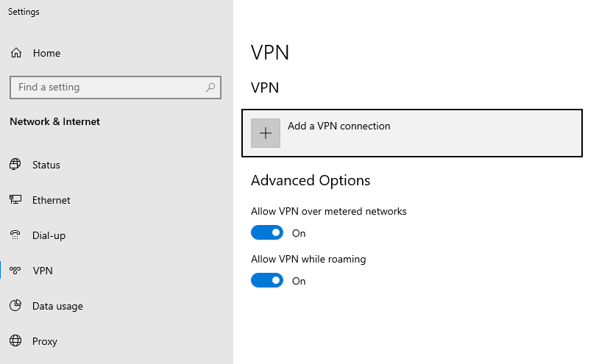Disable Allow VPN over metered networks
This screenshot has width=599, height=364.
click(267, 233)
